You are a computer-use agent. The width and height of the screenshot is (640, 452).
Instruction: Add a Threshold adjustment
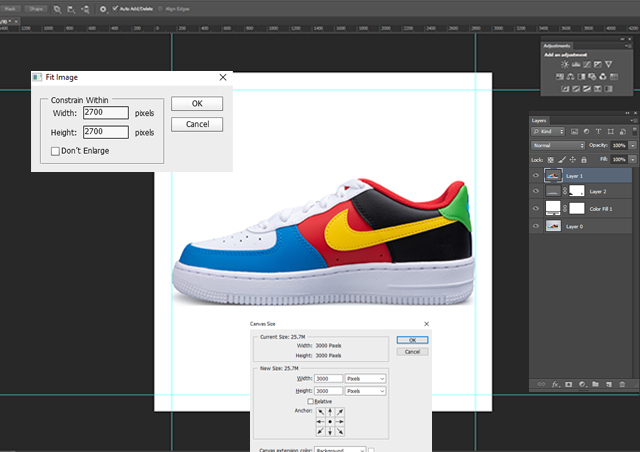587,89
